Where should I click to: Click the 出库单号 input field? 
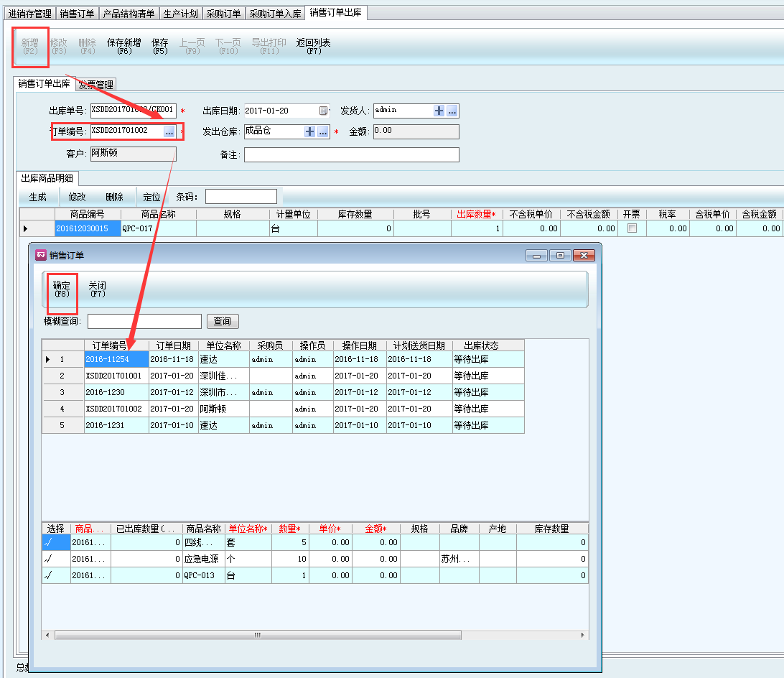coord(133,110)
